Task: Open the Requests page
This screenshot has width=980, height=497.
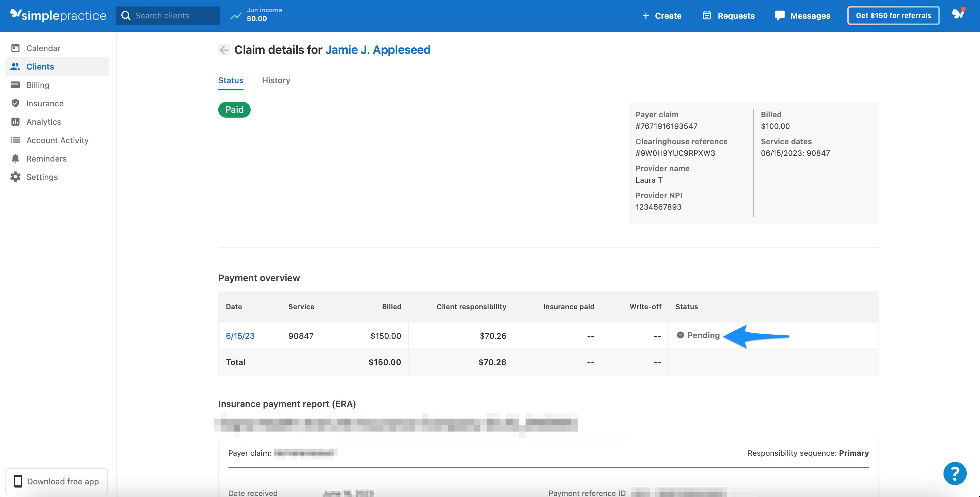Action: pyautogui.click(x=729, y=16)
